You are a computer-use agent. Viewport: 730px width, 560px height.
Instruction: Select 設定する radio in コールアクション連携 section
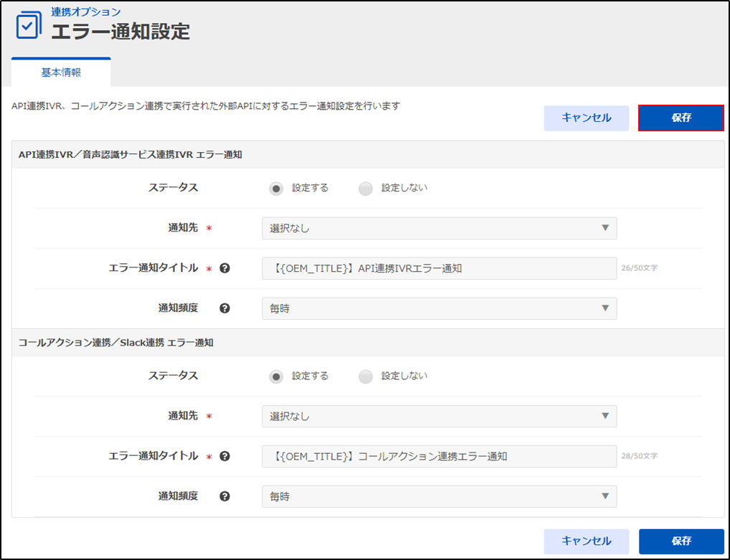(x=276, y=376)
